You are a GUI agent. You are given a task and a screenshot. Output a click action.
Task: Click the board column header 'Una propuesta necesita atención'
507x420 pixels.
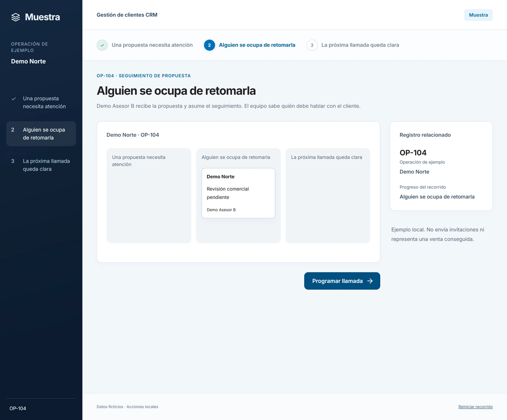(x=139, y=161)
